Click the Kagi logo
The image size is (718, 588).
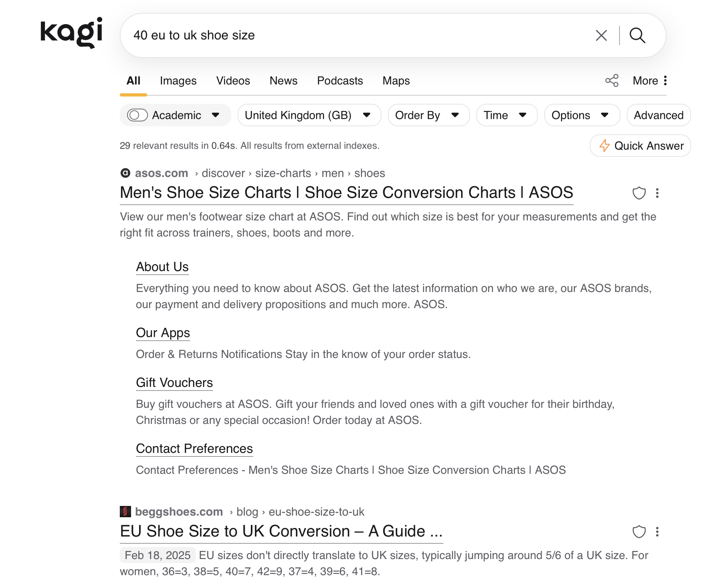(x=72, y=33)
